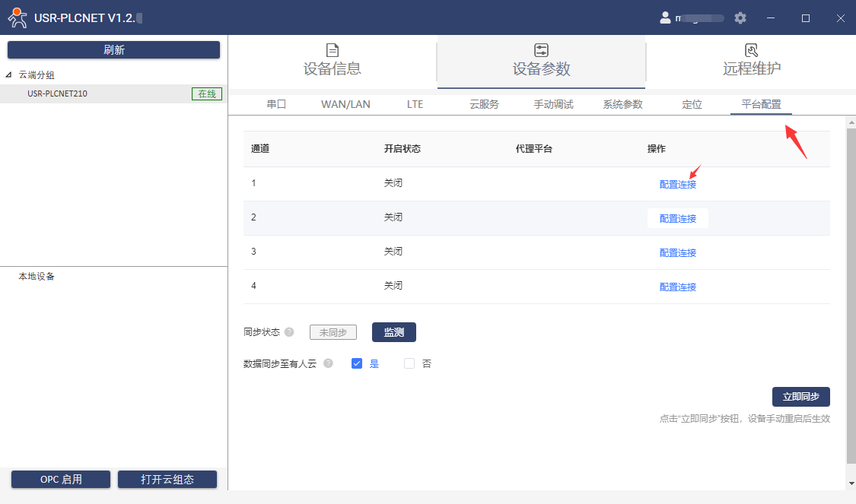Click 配置连接 link for channel 1

pyautogui.click(x=677, y=184)
